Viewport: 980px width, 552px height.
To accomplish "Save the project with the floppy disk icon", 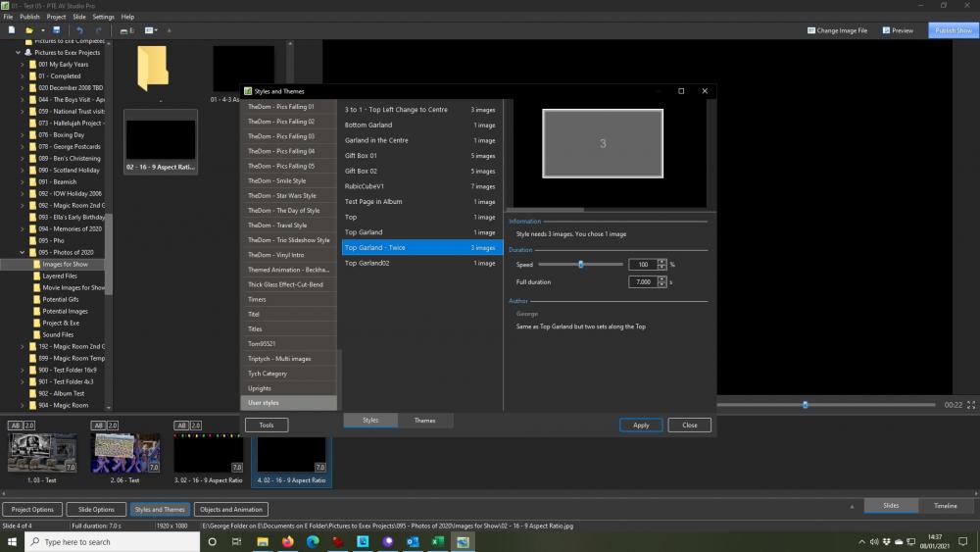I will [x=56, y=30].
